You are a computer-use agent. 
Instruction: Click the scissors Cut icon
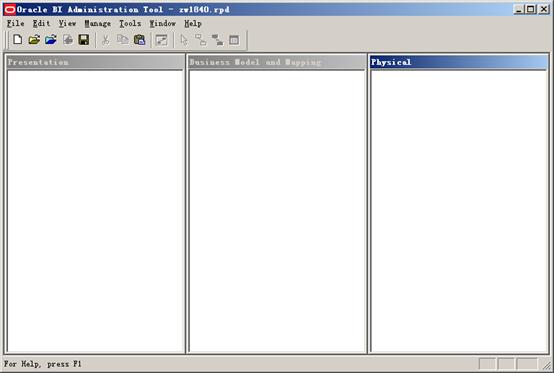pyautogui.click(x=105, y=40)
